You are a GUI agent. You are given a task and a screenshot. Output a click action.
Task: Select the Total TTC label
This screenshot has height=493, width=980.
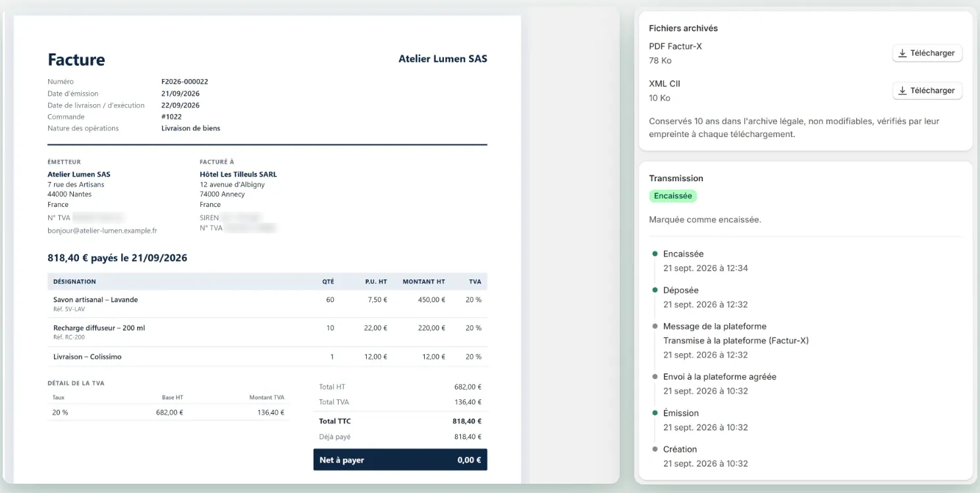pos(335,421)
